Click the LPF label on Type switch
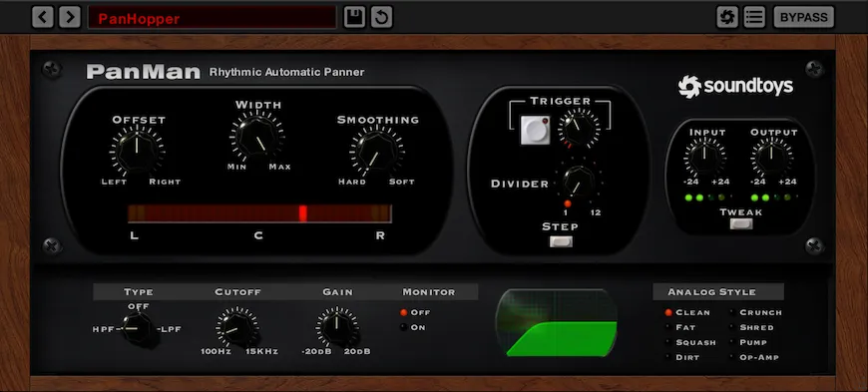Image resolution: width=868 pixels, height=392 pixels. coord(171,329)
